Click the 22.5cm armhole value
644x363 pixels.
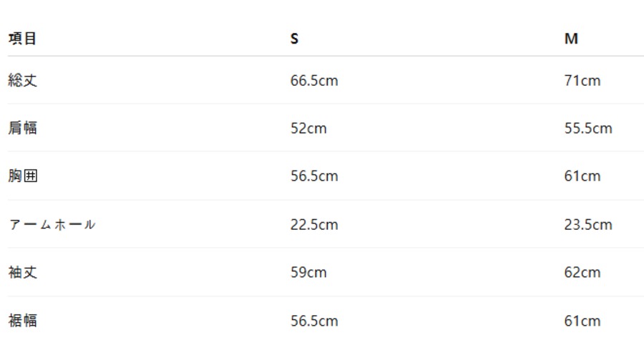click(314, 225)
